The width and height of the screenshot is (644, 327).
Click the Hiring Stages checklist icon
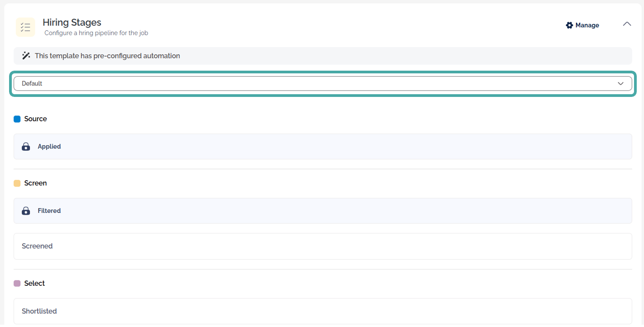(25, 27)
